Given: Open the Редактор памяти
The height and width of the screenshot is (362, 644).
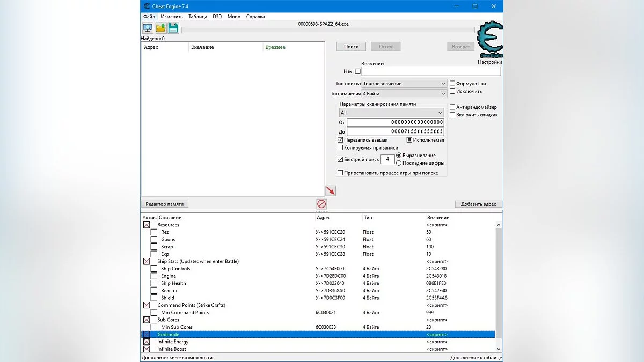Looking at the screenshot, I should 164,204.
